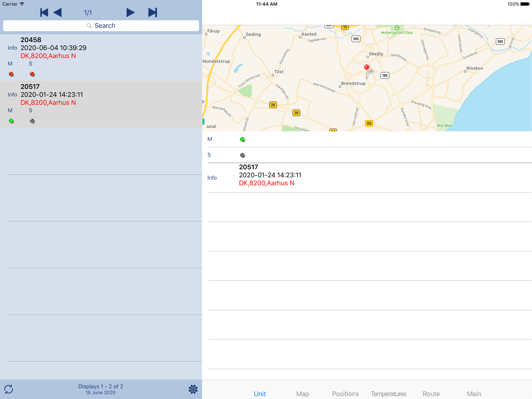Refresh the unit list
The width and height of the screenshot is (532, 399).
tap(9, 389)
